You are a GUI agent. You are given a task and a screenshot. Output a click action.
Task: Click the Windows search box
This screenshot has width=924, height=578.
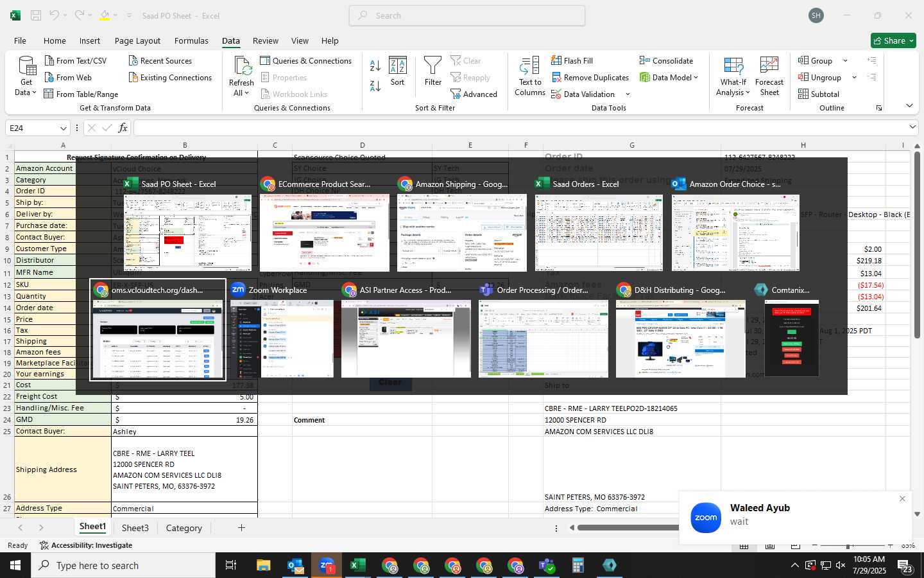(123, 565)
